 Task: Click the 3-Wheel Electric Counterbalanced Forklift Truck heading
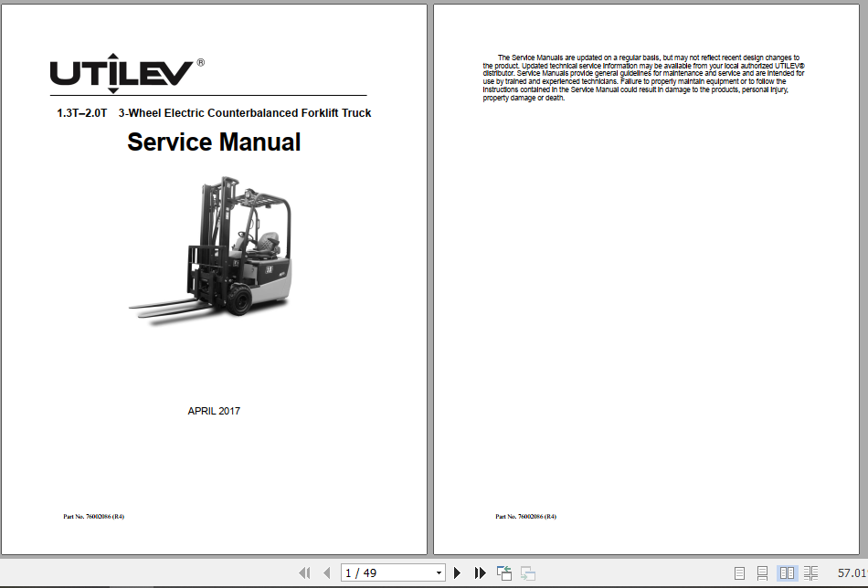(x=245, y=113)
